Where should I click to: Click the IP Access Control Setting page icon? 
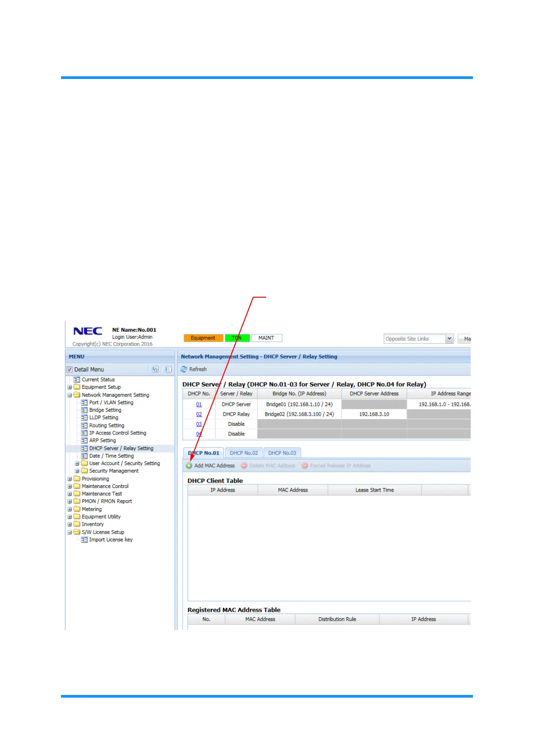pos(84,433)
